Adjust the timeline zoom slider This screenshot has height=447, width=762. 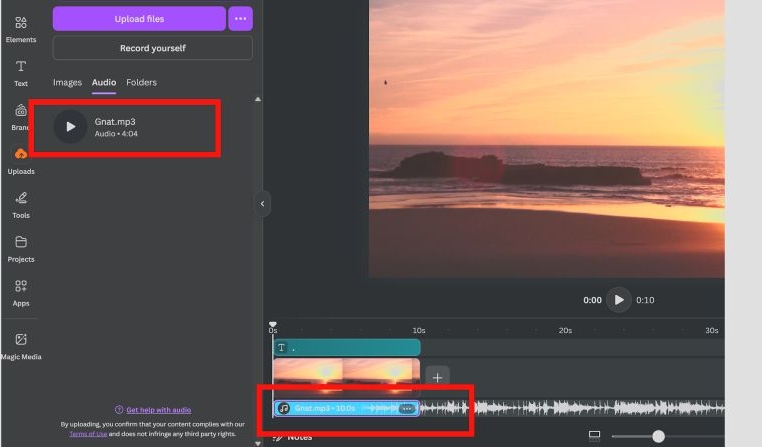[658, 436]
